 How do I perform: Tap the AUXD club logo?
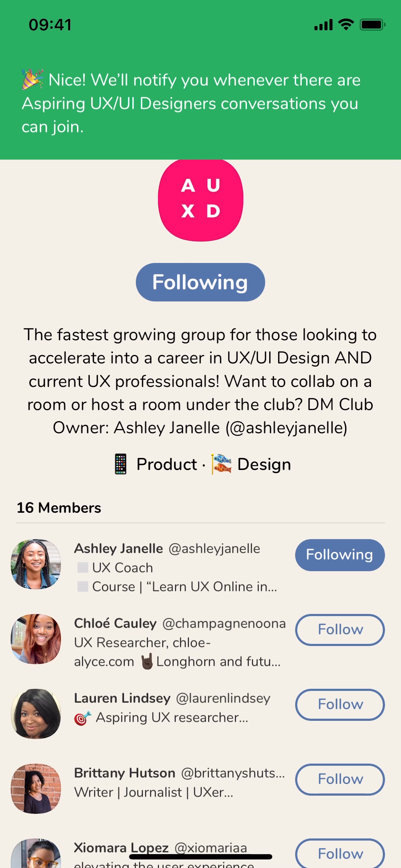(200, 200)
